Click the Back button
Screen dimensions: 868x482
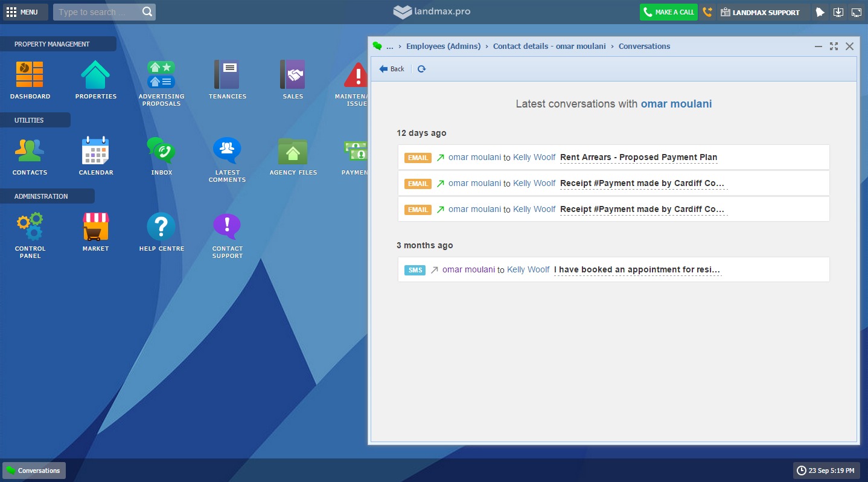click(392, 69)
